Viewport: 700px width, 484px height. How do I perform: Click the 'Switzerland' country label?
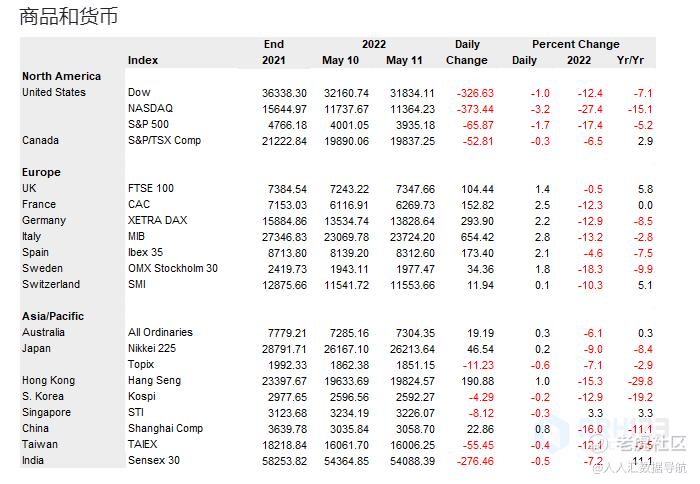pyautogui.click(x=50, y=284)
